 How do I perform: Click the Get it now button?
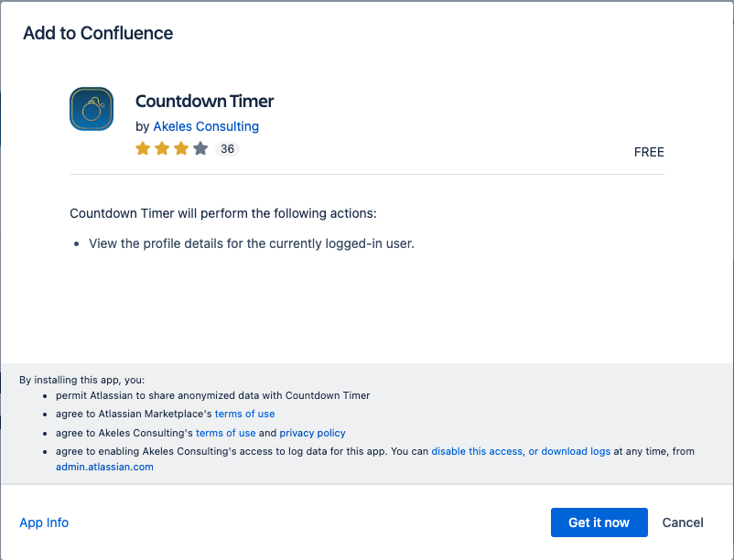[599, 522]
